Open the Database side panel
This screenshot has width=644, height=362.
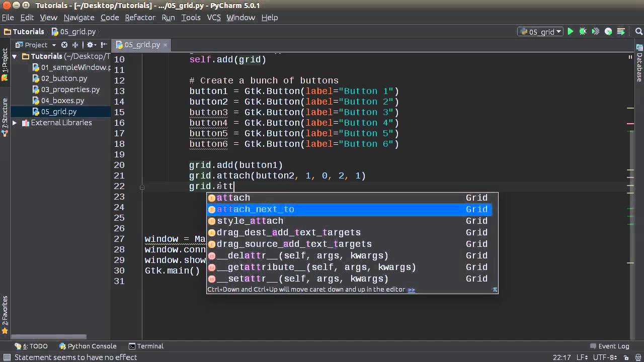click(x=639, y=63)
